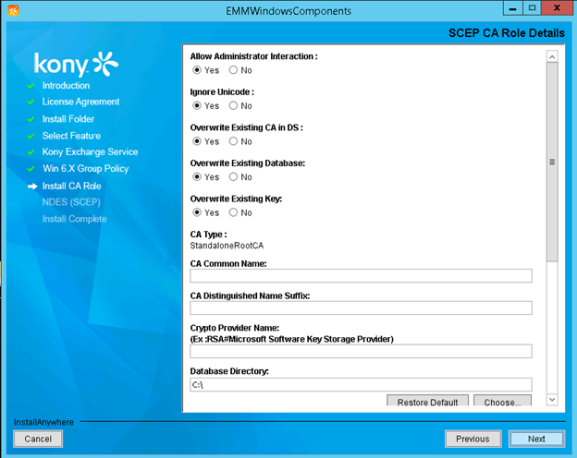Click the CA Common Name text field
This screenshot has height=458, width=577.
tap(361, 276)
